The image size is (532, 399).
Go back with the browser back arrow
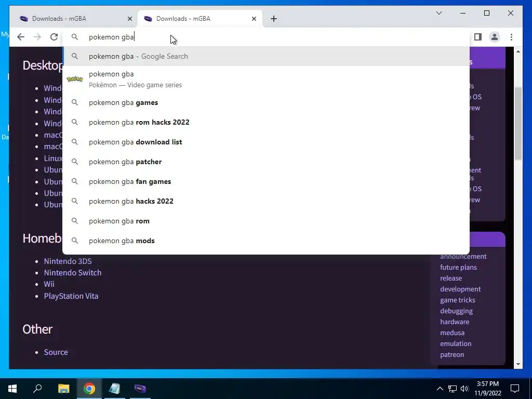coord(21,37)
